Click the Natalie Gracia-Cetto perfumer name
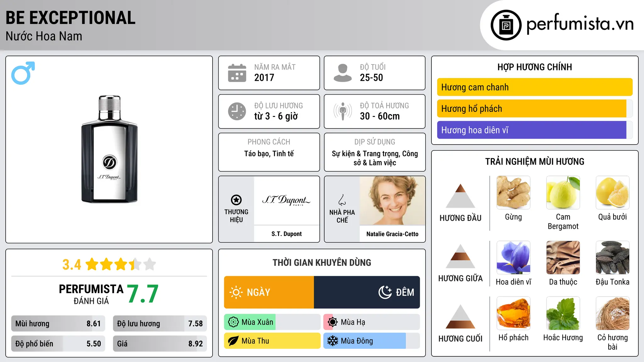Viewport: 644px width, 362px height. (x=392, y=234)
